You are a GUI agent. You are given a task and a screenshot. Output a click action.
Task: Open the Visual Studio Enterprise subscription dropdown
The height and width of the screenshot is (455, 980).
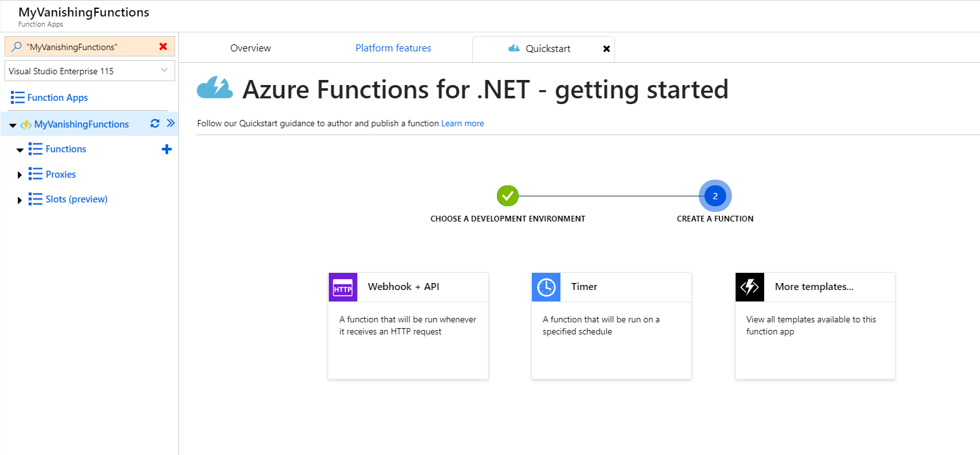89,71
